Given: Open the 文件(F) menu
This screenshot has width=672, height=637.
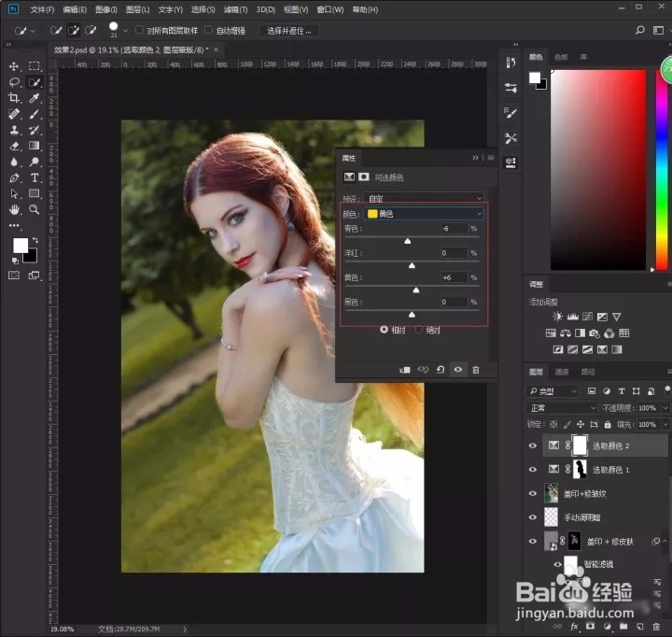Looking at the screenshot, I should coord(42,9).
